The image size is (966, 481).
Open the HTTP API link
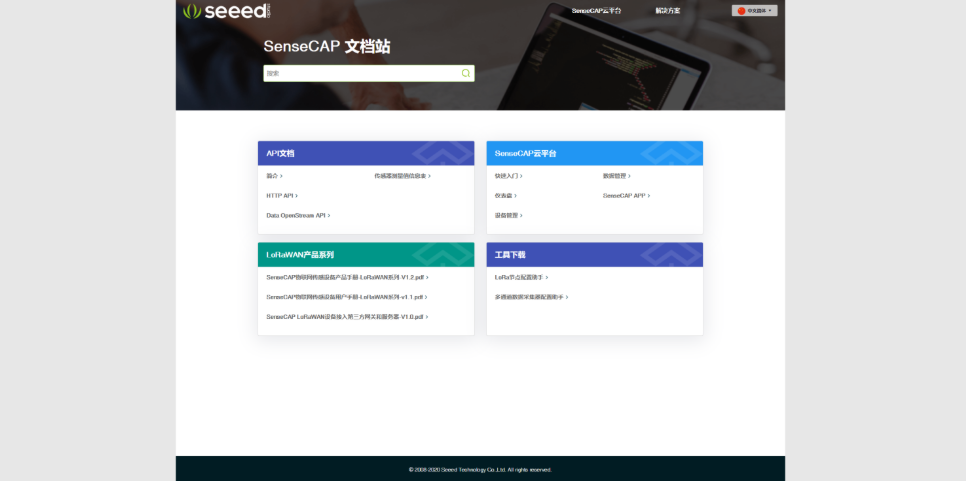(x=282, y=196)
